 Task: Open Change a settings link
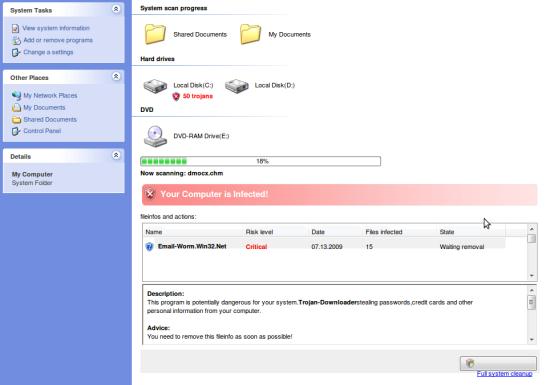click(48, 52)
